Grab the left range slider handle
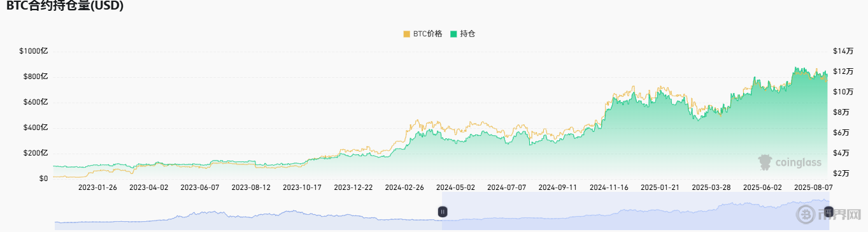 click(x=443, y=211)
